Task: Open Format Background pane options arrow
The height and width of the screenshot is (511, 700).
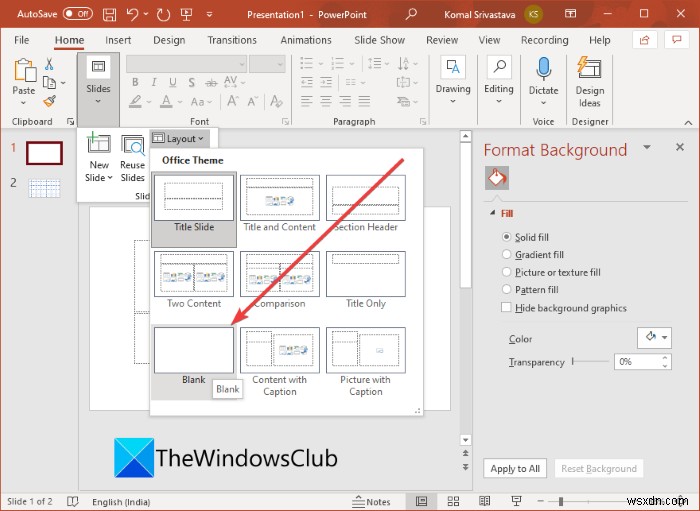Action: (x=646, y=147)
